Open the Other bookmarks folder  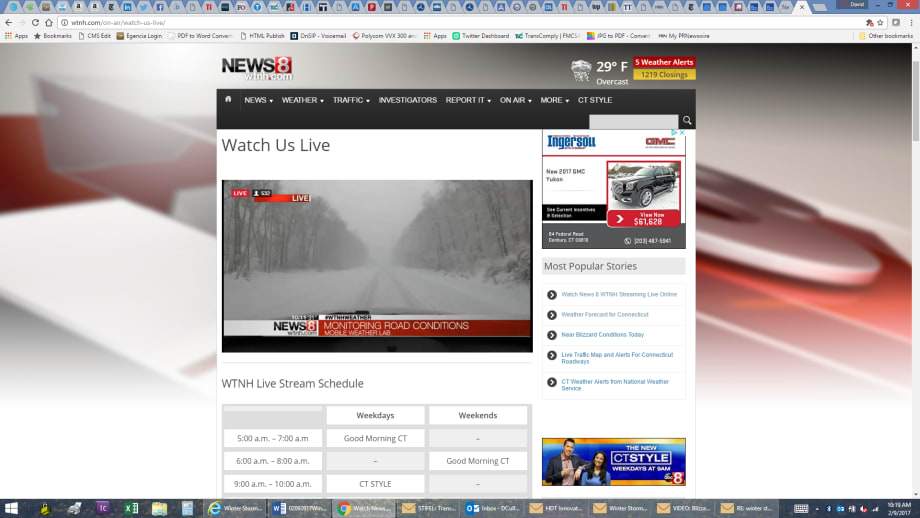[885, 36]
